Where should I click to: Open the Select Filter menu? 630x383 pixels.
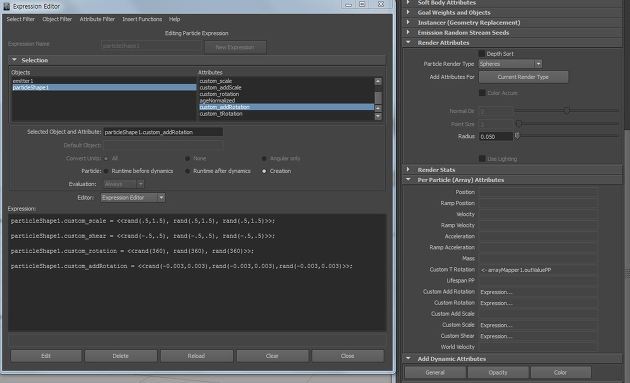20,19
